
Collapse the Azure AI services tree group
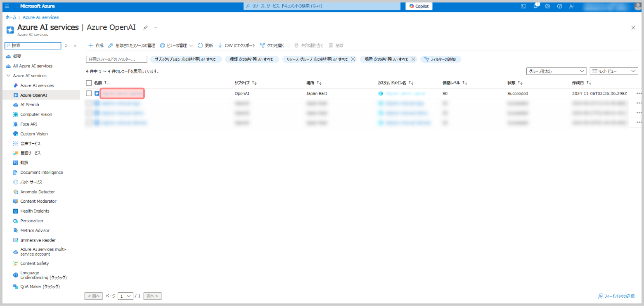click(x=8, y=76)
